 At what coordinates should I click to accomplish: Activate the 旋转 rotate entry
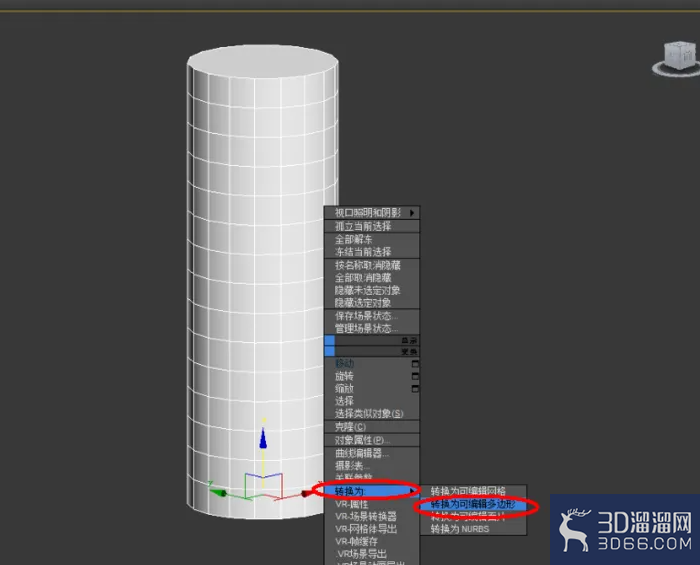point(344,376)
